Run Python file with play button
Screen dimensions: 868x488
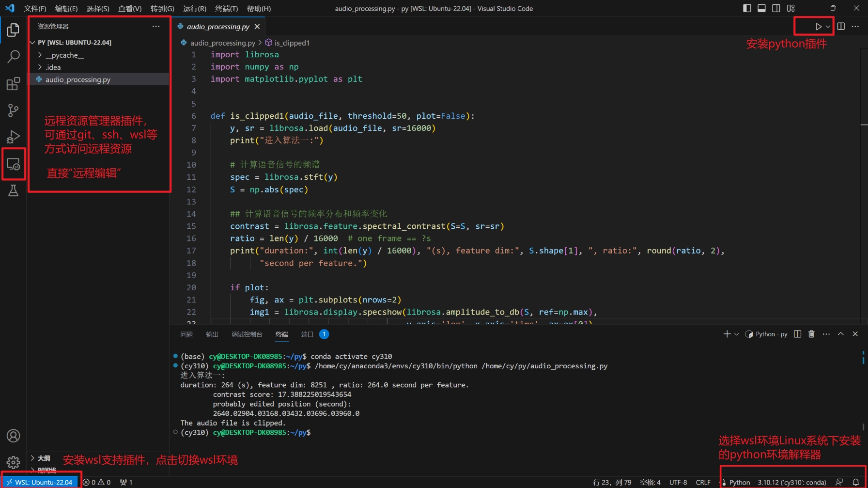coord(818,27)
